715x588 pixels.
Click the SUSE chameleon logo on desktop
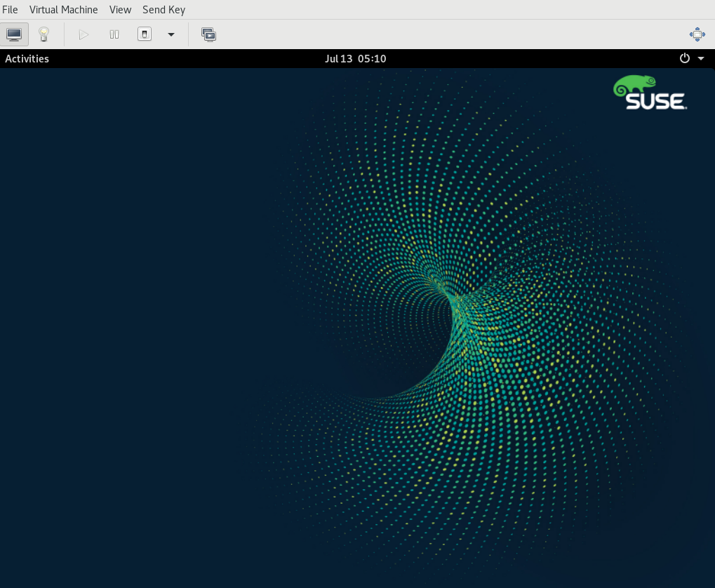tap(635, 86)
